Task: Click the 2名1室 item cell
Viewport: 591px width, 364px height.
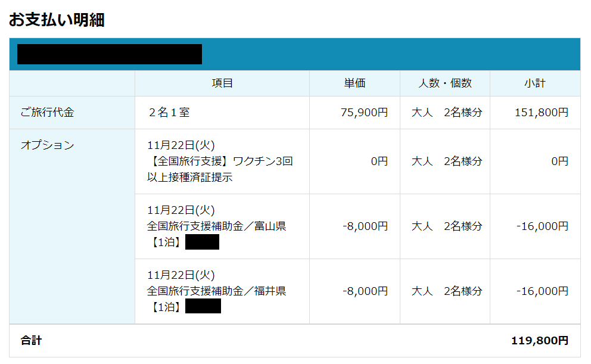Action: (169, 112)
